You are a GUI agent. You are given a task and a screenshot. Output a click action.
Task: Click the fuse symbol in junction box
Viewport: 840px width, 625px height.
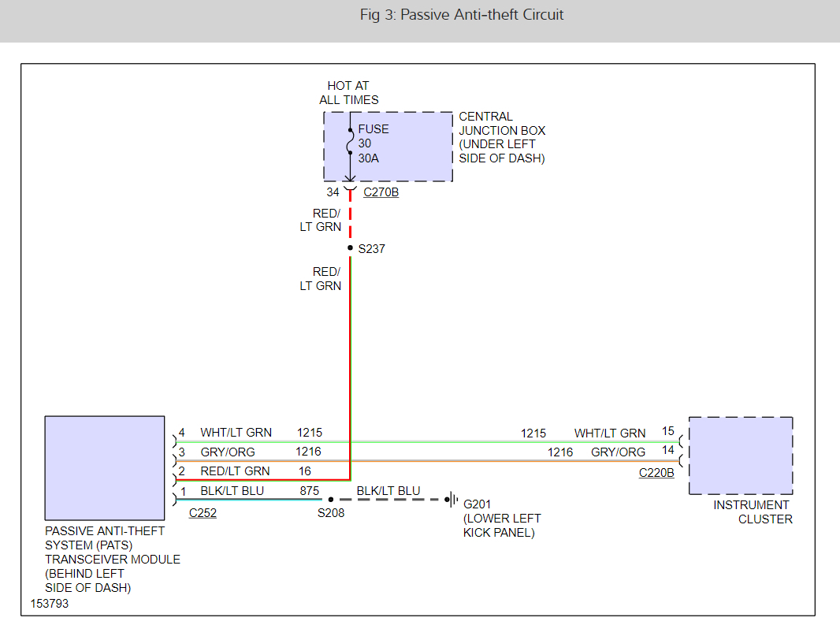[x=350, y=142]
